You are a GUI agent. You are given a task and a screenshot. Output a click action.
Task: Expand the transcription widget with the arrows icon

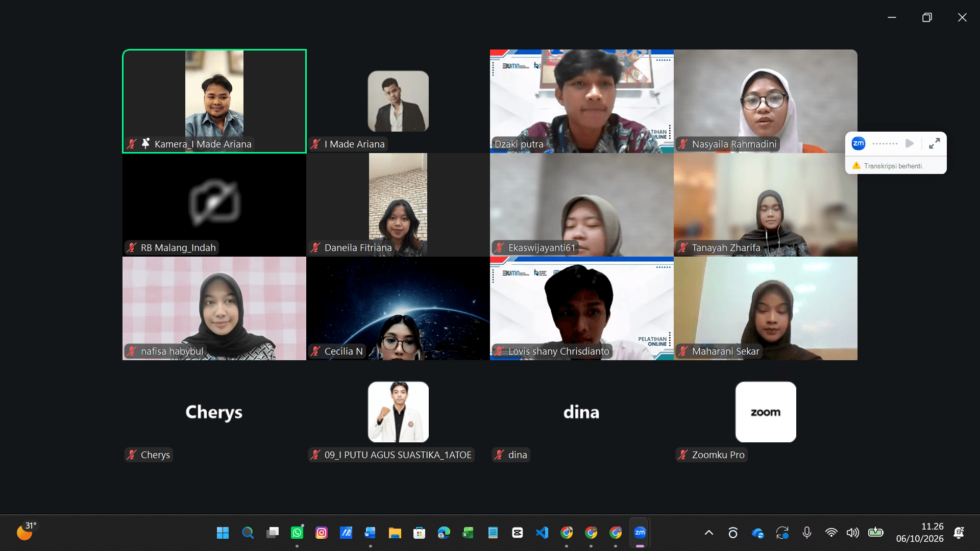click(x=934, y=143)
